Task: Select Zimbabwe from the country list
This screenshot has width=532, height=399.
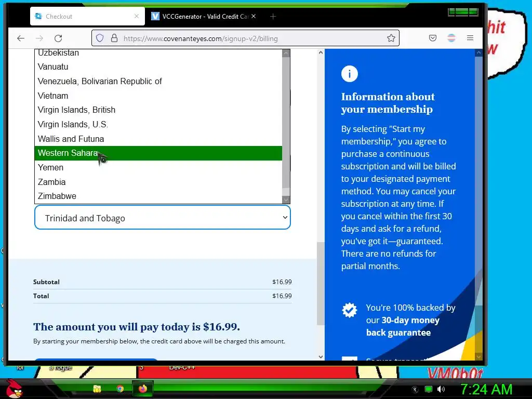Action: pos(158,196)
